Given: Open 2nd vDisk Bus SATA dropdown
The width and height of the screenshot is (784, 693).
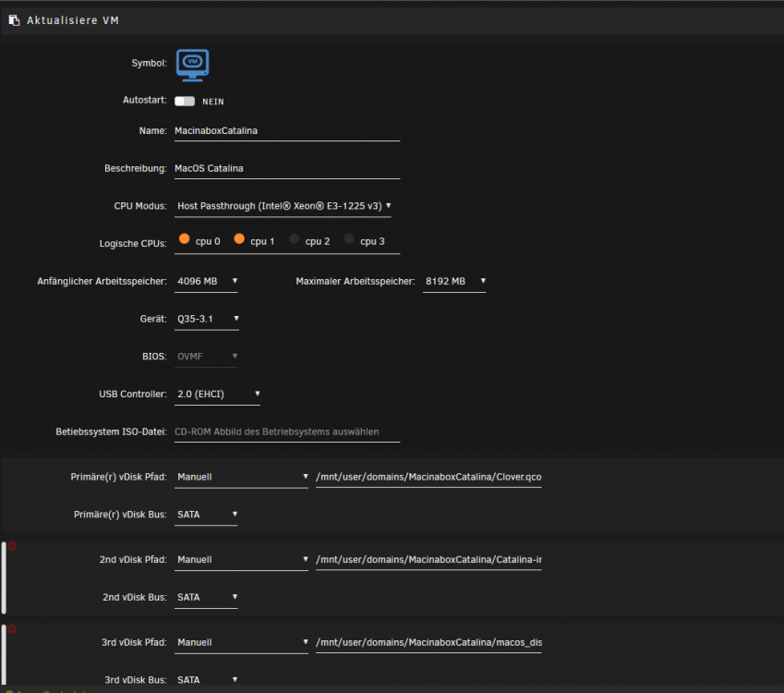Looking at the screenshot, I should 206,598.
